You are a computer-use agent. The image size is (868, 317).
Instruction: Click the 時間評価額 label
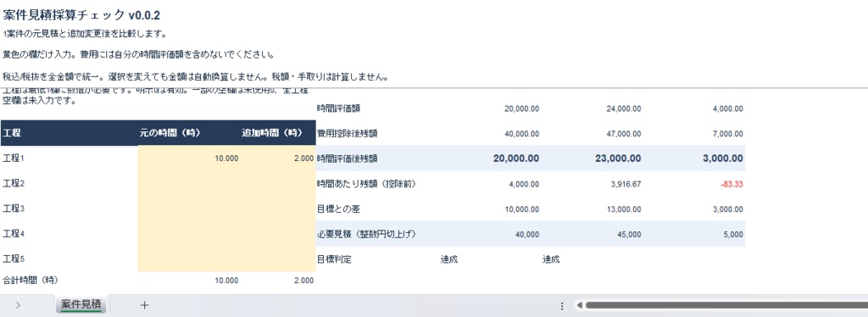[x=338, y=108]
